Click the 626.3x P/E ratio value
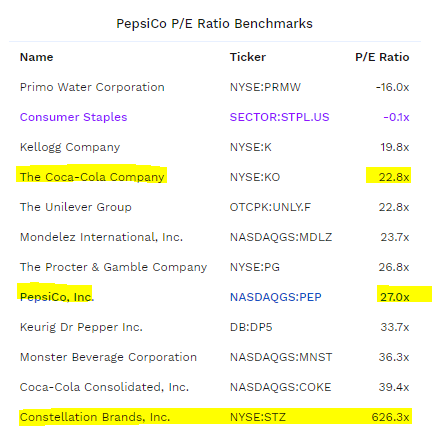 [390, 417]
